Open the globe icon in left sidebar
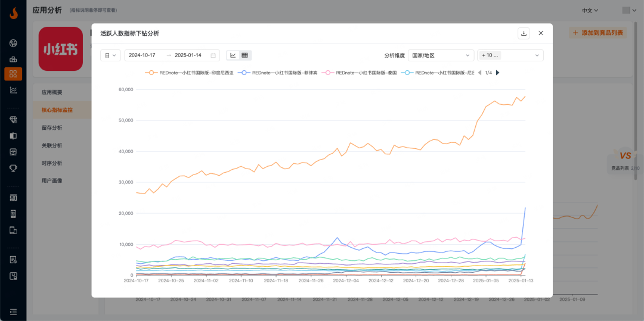Viewport: 644px width, 321px height. click(13, 43)
